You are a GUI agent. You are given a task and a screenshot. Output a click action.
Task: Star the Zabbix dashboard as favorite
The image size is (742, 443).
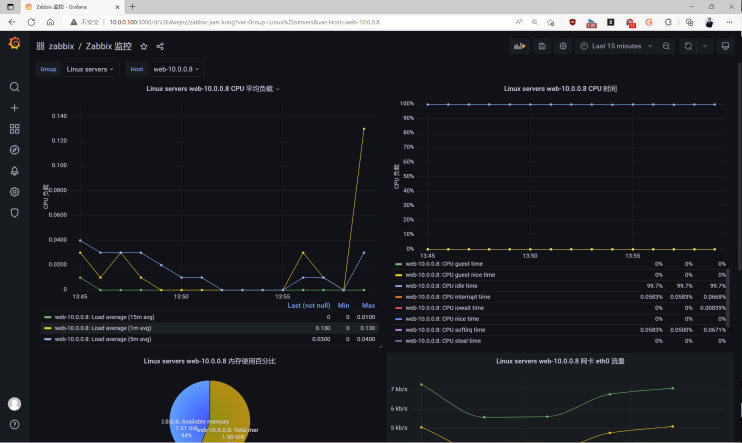point(144,46)
